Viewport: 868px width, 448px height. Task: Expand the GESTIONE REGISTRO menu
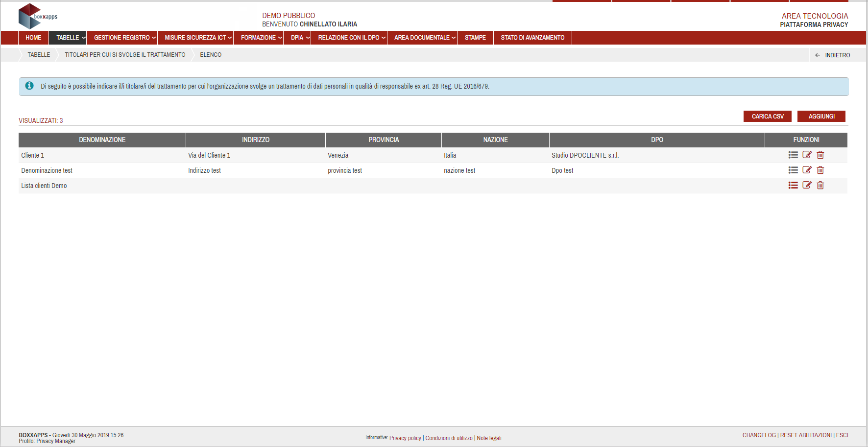(x=122, y=38)
